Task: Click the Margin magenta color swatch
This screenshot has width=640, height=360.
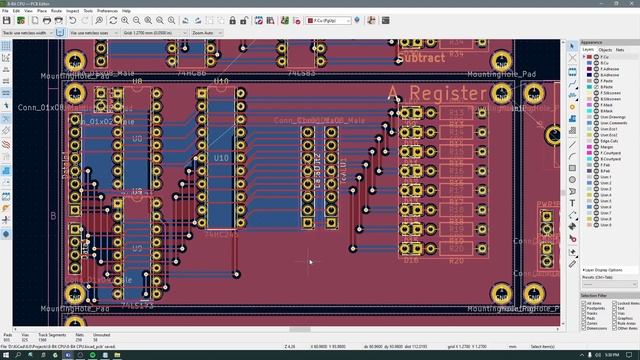Action: (589, 147)
